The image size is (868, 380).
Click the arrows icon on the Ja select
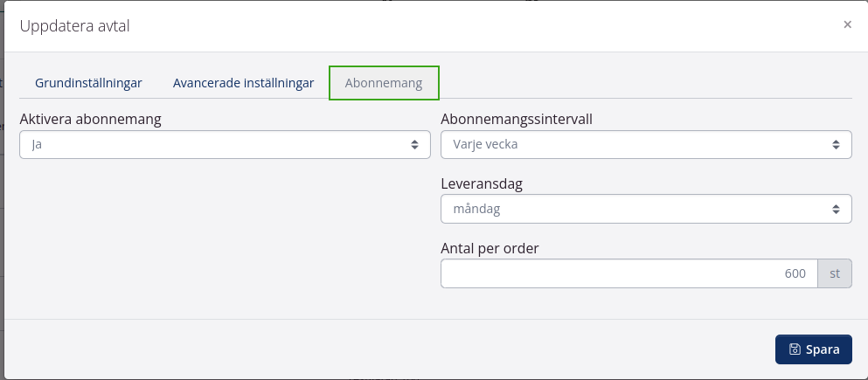tap(414, 145)
